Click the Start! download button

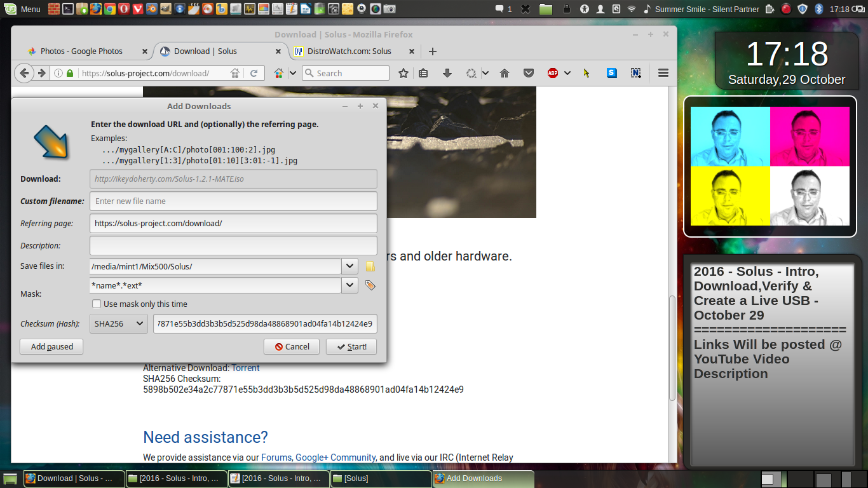click(351, 346)
